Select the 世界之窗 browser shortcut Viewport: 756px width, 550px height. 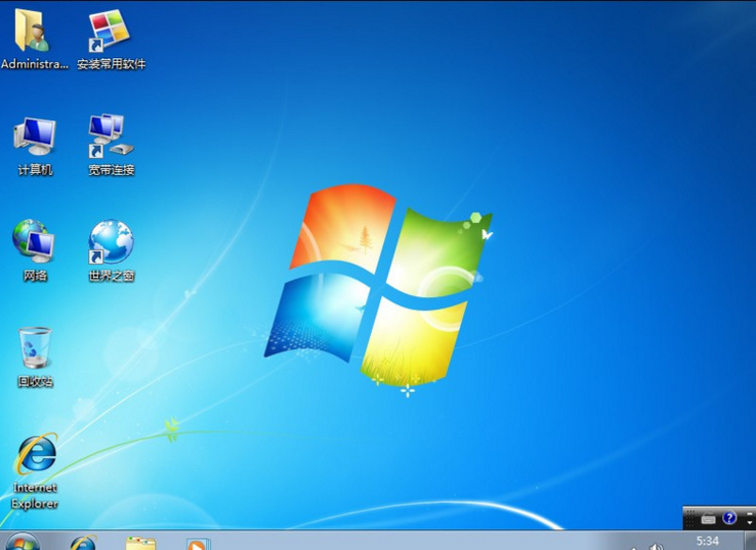(x=112, y=251)
